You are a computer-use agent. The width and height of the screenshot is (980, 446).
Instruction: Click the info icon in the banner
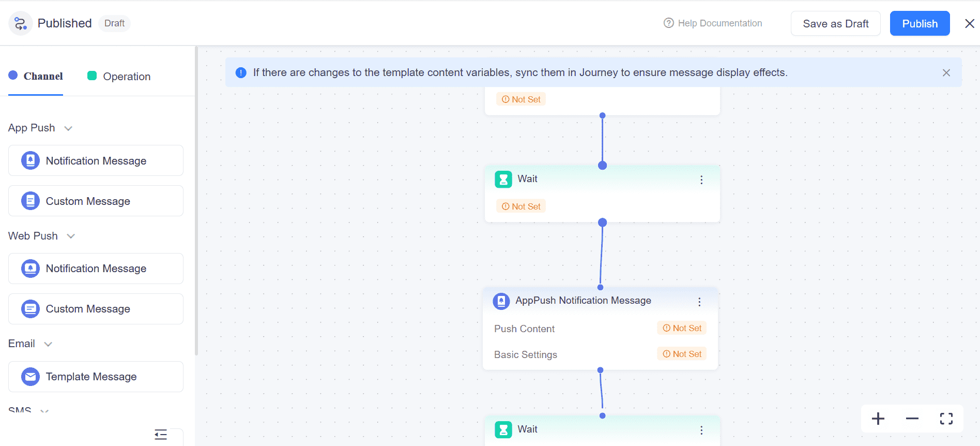click(241, 72)
